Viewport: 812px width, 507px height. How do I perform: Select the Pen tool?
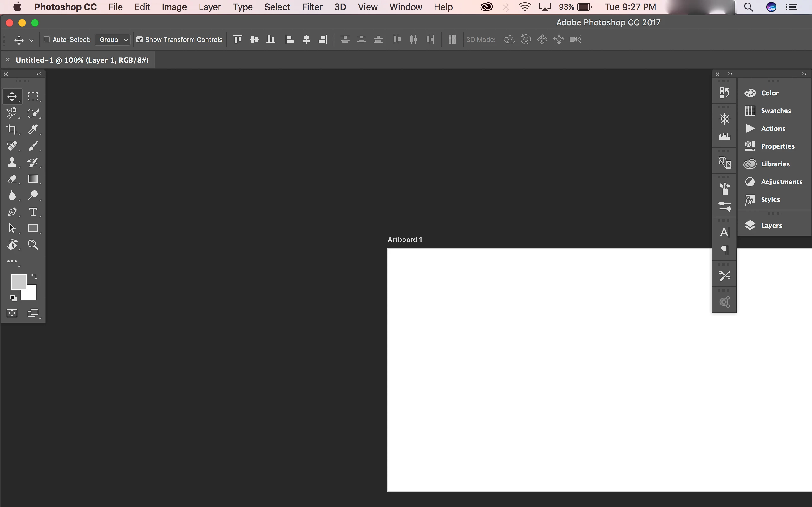point(12,212)
